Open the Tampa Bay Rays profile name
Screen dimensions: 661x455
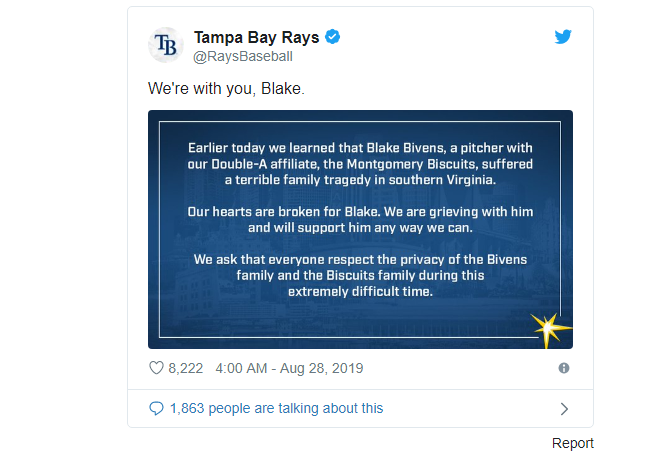(256, 37)
